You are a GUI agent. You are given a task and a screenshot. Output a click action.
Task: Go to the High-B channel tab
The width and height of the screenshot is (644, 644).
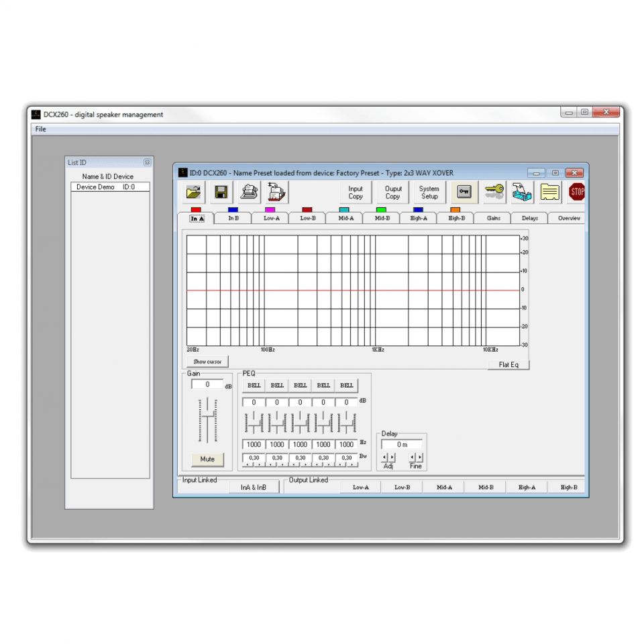(456, 218)
